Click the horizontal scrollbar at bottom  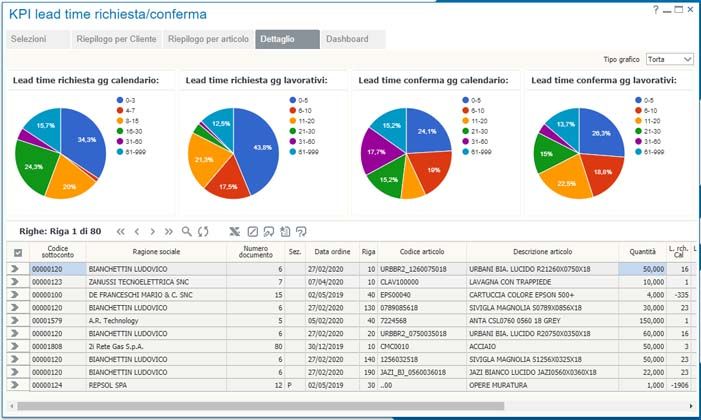pyautogui.click(x=350, y=405)
